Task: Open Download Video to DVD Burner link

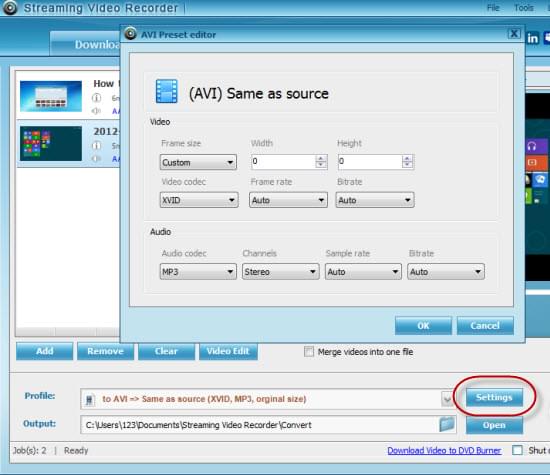Action: 444,450
